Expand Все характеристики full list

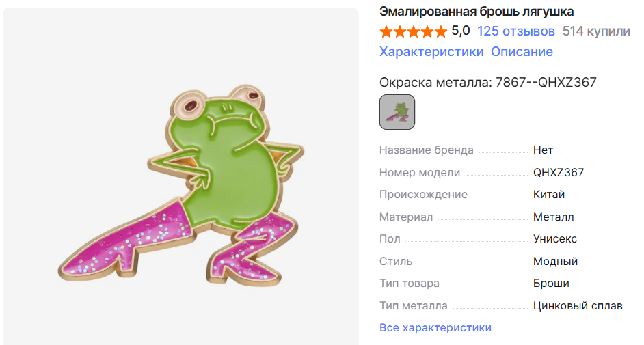435,327
